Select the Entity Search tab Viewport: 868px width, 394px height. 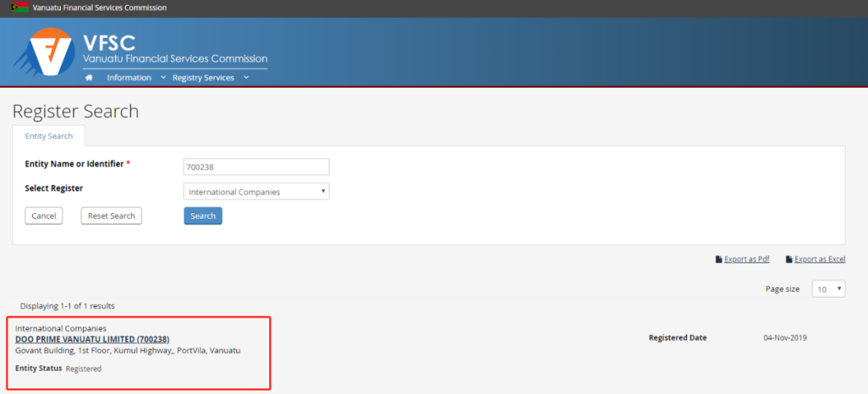(49, 136)
